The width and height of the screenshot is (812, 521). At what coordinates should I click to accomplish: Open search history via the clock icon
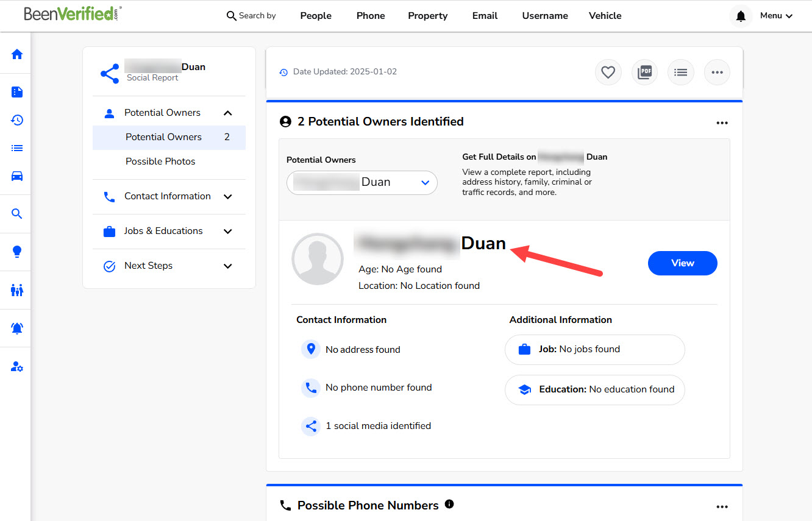15,120
